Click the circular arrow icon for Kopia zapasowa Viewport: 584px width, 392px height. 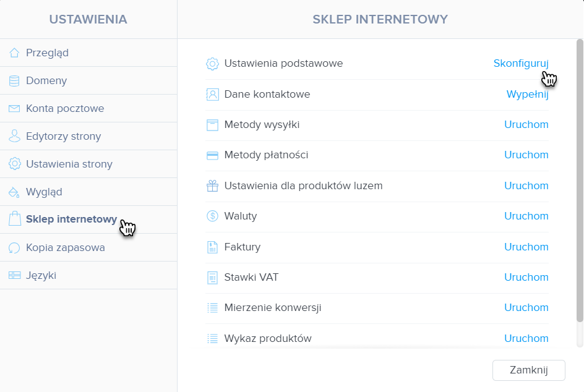(14, 247)
